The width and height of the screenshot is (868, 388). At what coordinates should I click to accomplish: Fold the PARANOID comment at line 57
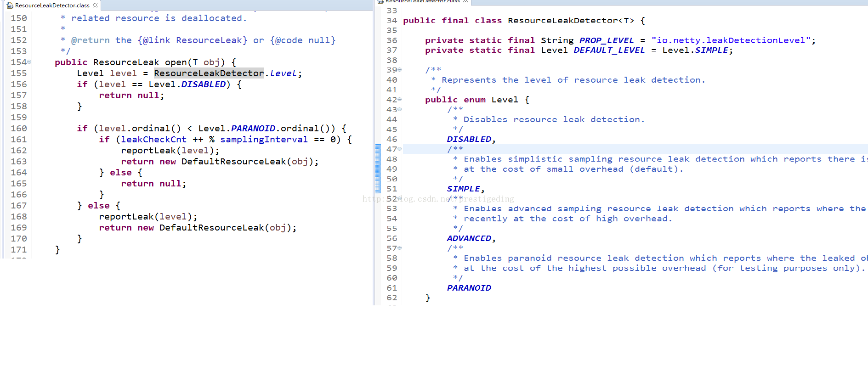point(400,248)
